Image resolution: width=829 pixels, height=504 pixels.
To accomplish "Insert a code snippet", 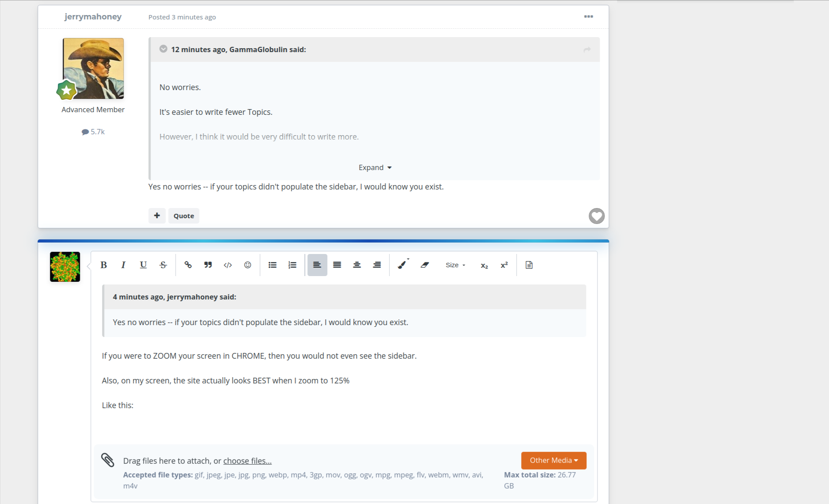I will coord(228,265).
